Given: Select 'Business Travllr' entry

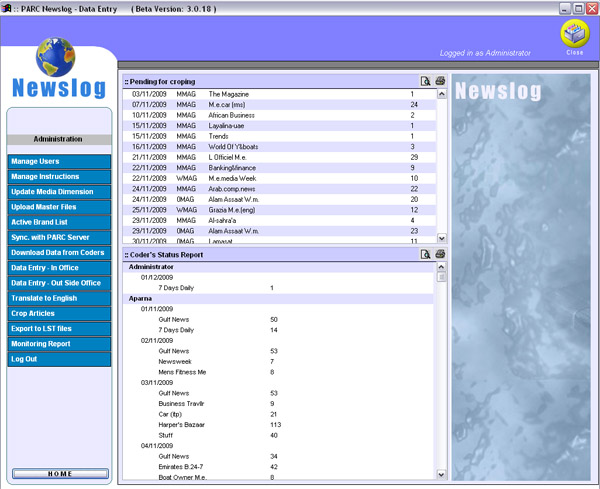Looking at the screenshot, I should pos(181,404).
